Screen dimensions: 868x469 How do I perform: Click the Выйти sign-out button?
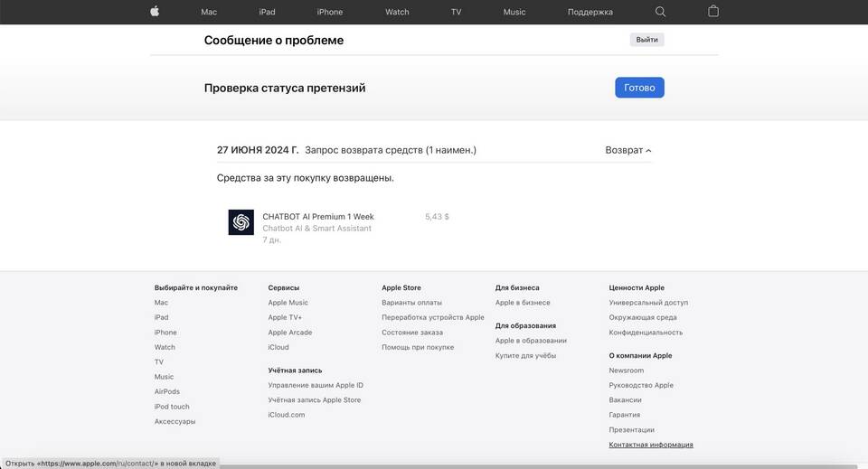point(646,40)
